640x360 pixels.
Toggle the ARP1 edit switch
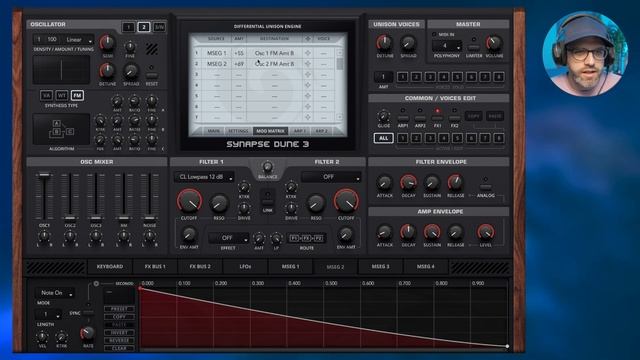coord(403,118)
